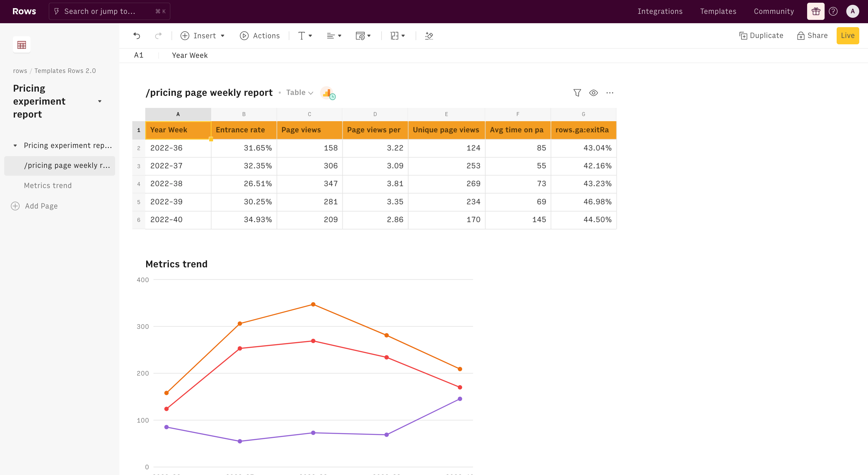The image size is (868, 475).
Task: Click the help question mark icon
Action: pyautogui.click(x=833, y=11)
